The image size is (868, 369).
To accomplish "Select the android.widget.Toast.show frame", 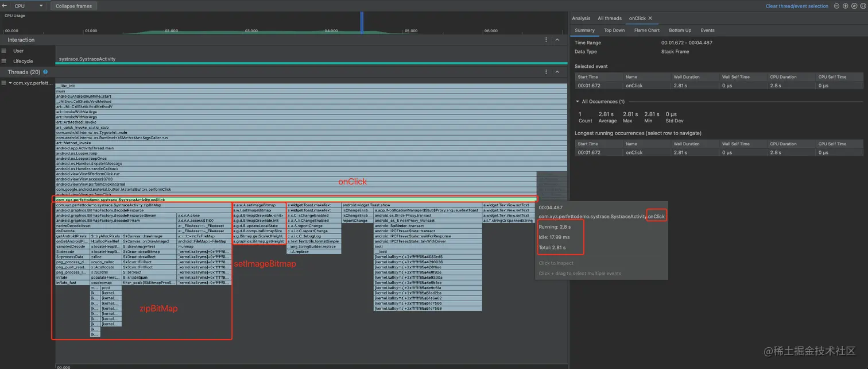I will pos(412,205).
